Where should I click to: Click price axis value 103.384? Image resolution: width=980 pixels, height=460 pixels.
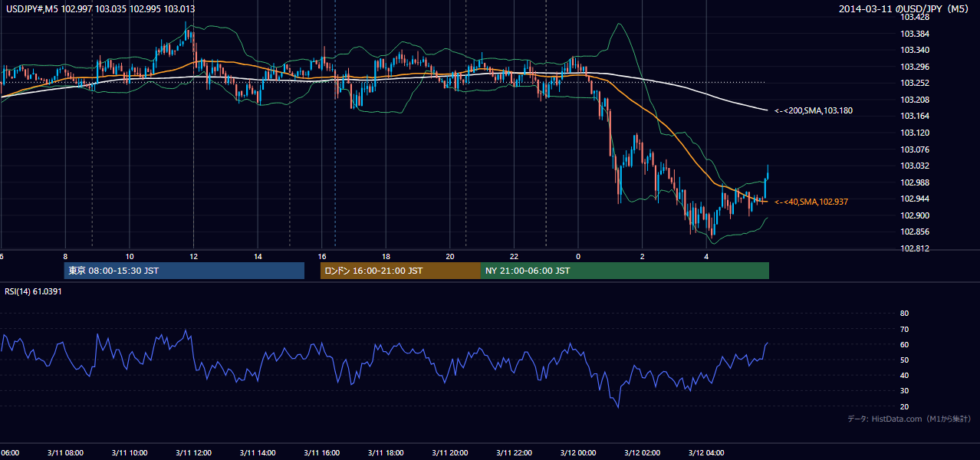click(915, 34)
